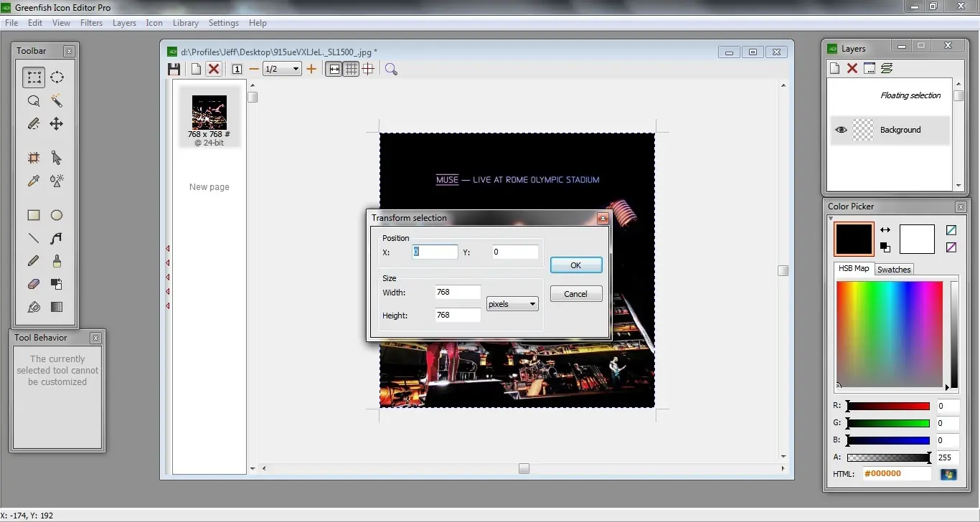This screenshot has height=522, width=980.
Task: Click the Width input field
Action: point(458,293)
